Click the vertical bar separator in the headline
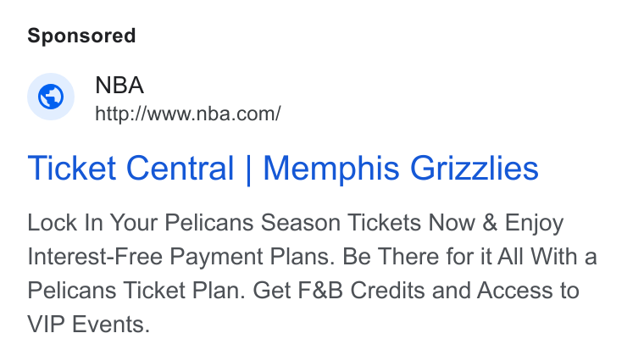The height and width of the screenshot is (361, 644). [x=248, y=169]
